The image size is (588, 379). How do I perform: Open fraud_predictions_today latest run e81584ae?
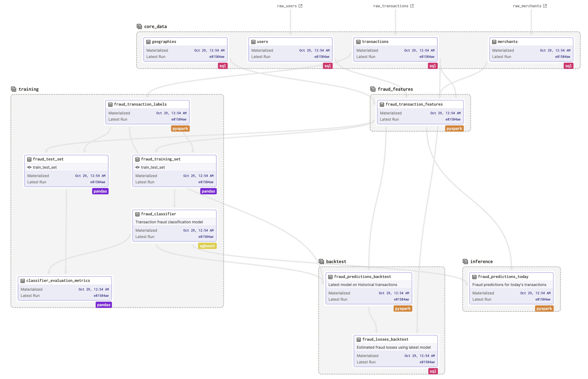point(543,299)
